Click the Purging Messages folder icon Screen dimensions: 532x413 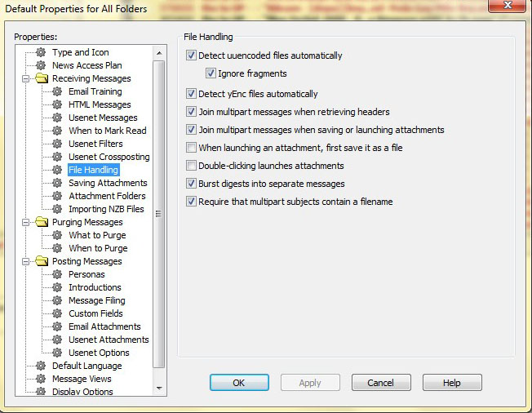point(42,222)
